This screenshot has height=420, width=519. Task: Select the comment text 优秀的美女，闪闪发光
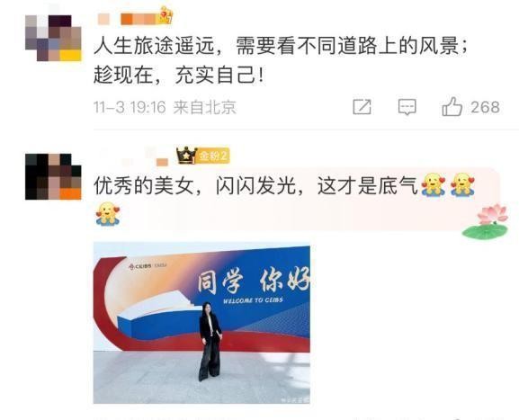click(x=194, y=185)
